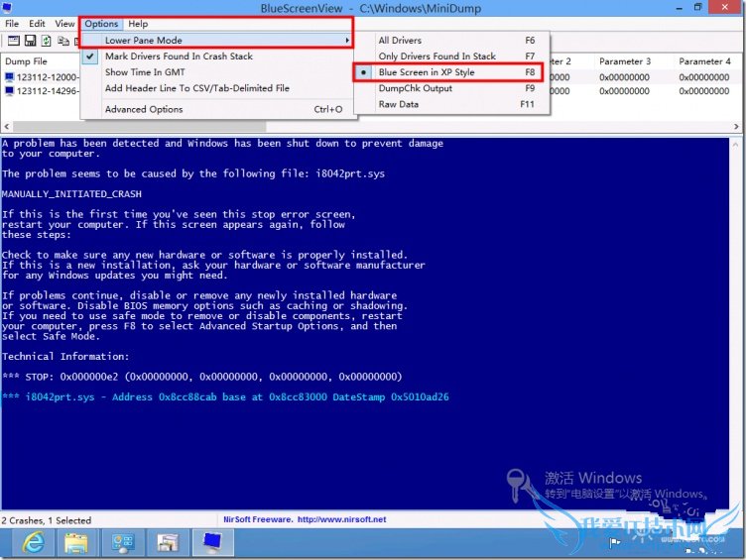
Task: Open Internet Explorer from the taskbar
Action: [x=34, y=543]
